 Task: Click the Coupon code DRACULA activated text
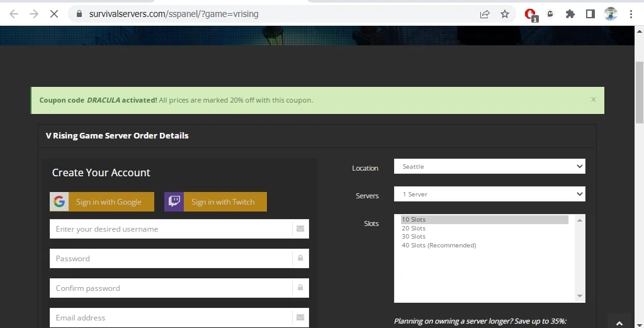pos(98,100)
